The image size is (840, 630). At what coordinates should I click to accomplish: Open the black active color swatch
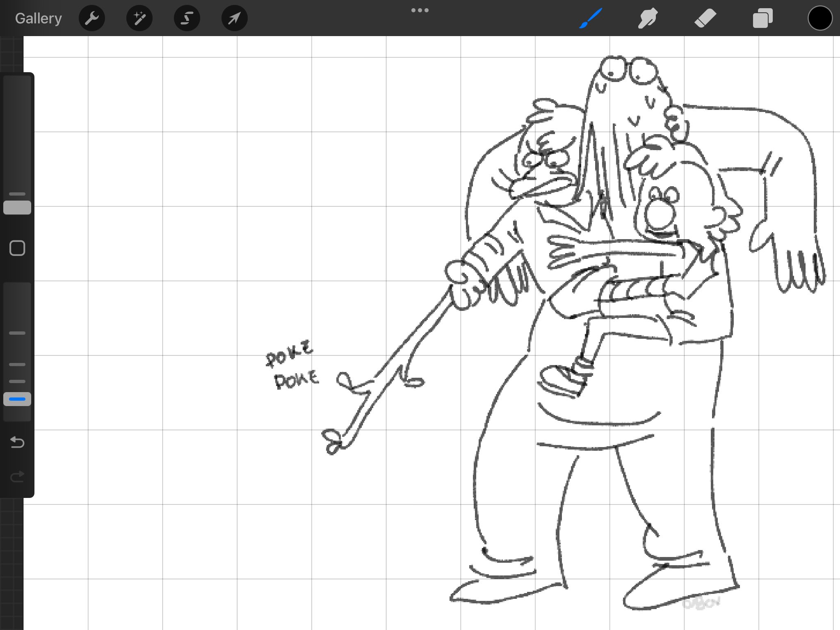(x=819, y=18)
